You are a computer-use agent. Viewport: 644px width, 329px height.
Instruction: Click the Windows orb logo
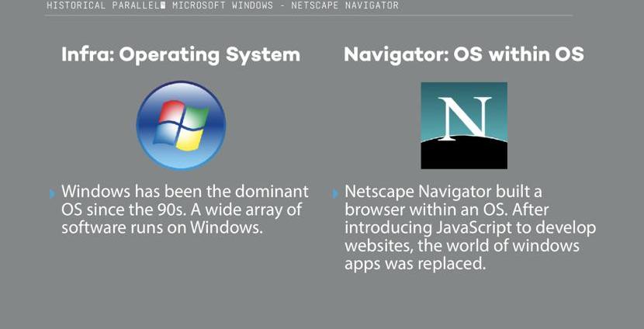coord(181,125)
